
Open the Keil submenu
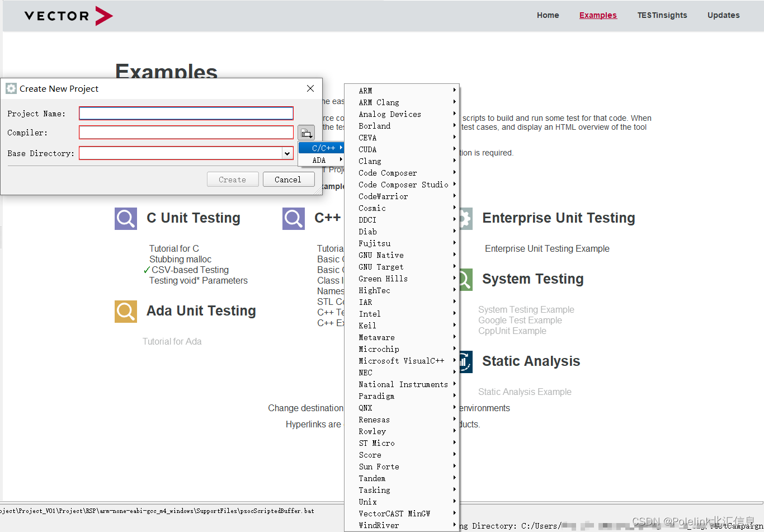[x=402, y=326]
